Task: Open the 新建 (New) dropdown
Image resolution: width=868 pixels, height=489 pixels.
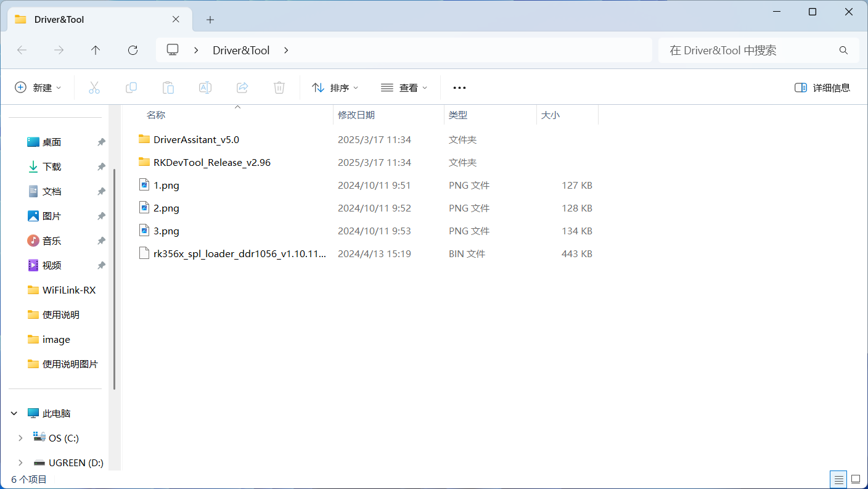Action: (x=38, y=88)
